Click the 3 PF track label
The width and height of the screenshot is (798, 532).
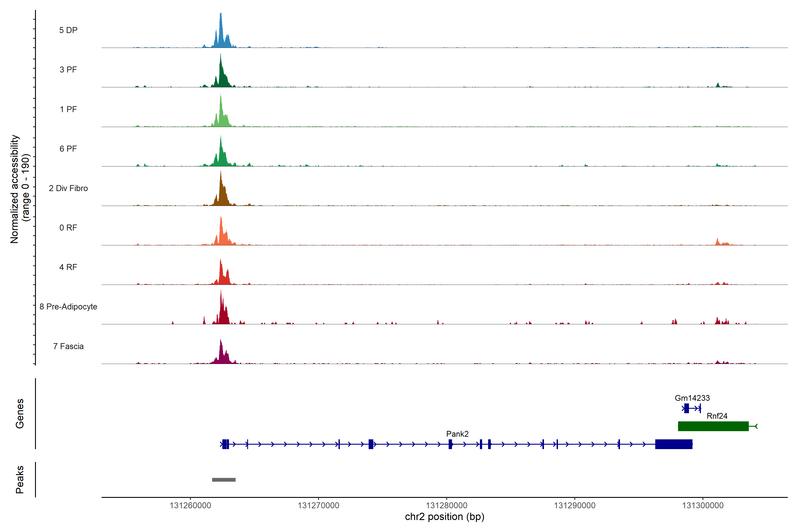[x=68, y=70]
